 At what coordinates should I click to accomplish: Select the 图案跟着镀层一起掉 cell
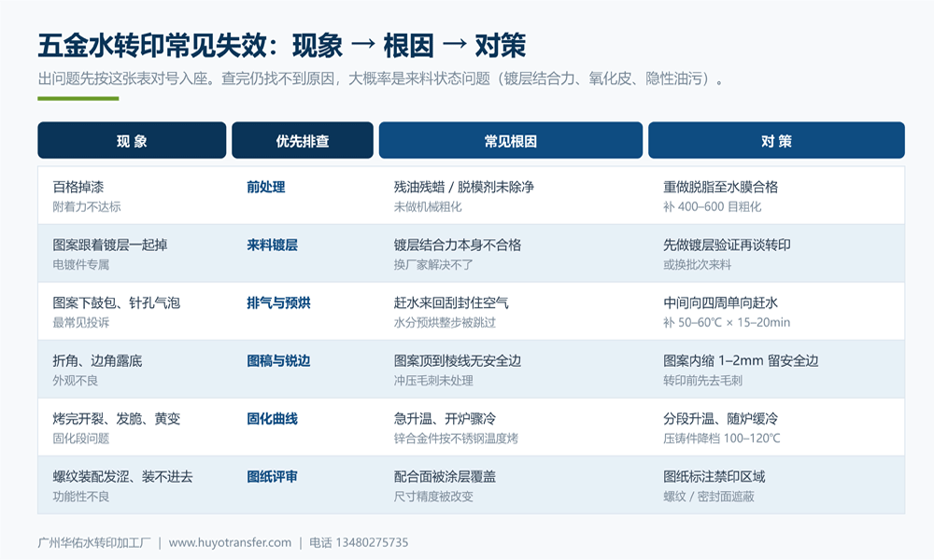pyautogui.click(x=110, y=245)
